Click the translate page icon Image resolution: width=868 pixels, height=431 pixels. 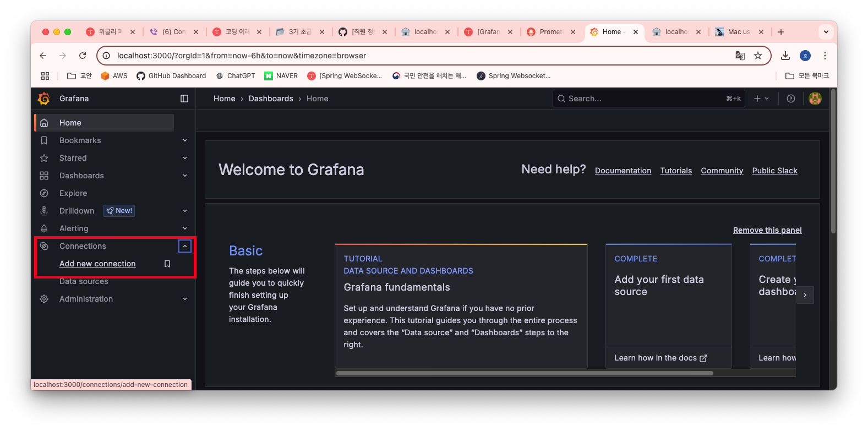pos(740,56)
